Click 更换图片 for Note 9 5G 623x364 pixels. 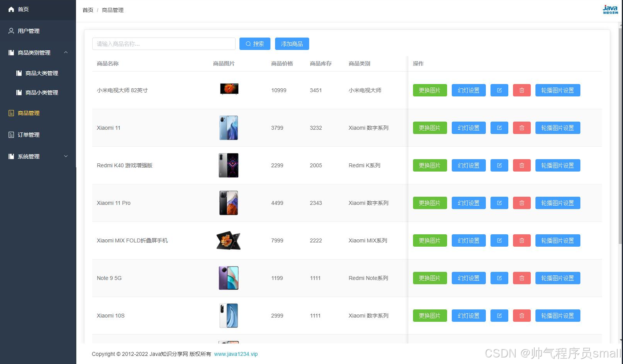(x=430, y=278)
